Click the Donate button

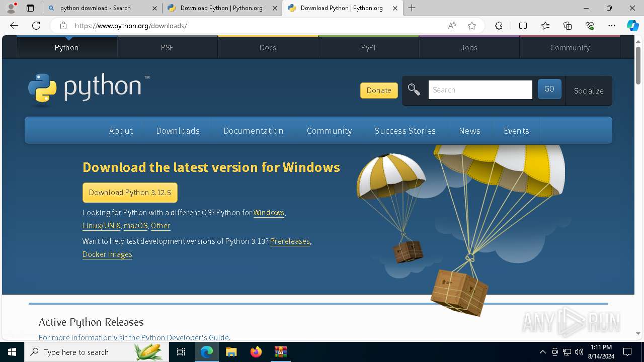click(x=379, y=90)
